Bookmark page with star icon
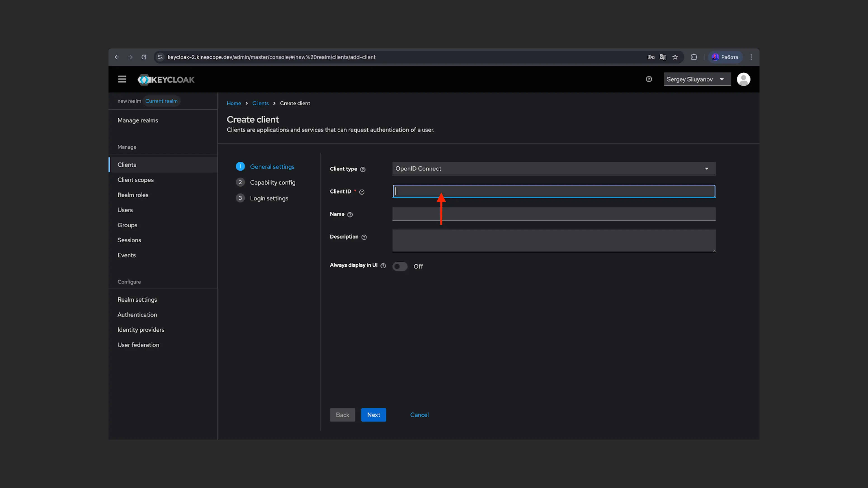This screenshot has height=488, width=868. [675, 57]
